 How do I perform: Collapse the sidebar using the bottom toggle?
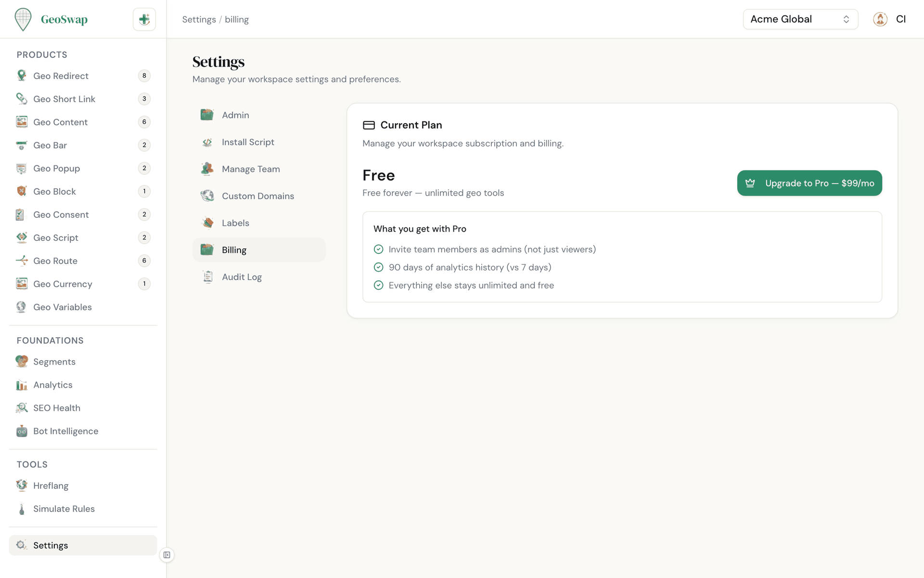(x=167, y=555)
